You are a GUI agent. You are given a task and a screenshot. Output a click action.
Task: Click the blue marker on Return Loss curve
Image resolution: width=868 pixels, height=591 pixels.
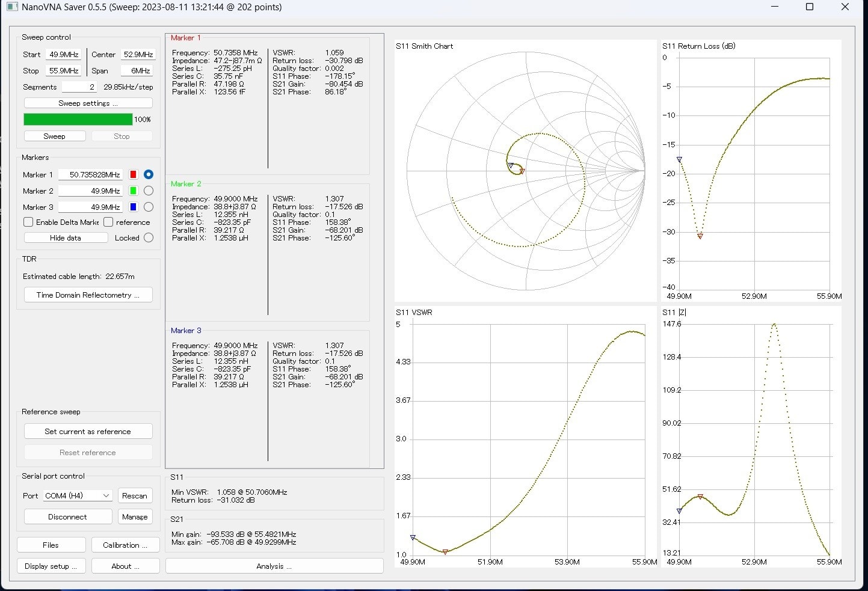[x=679, y=159]
